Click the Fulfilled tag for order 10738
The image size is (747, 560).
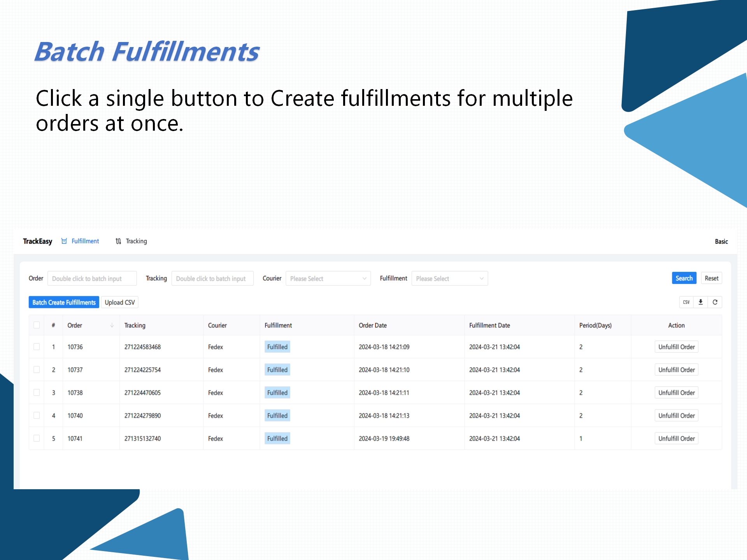[x=277, y=393]
